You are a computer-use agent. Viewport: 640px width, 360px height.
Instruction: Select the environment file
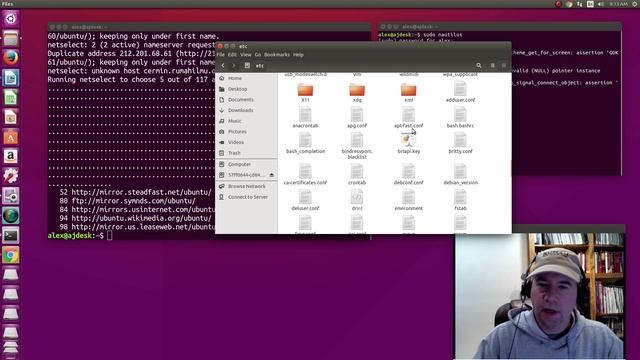tap(409, 200)
